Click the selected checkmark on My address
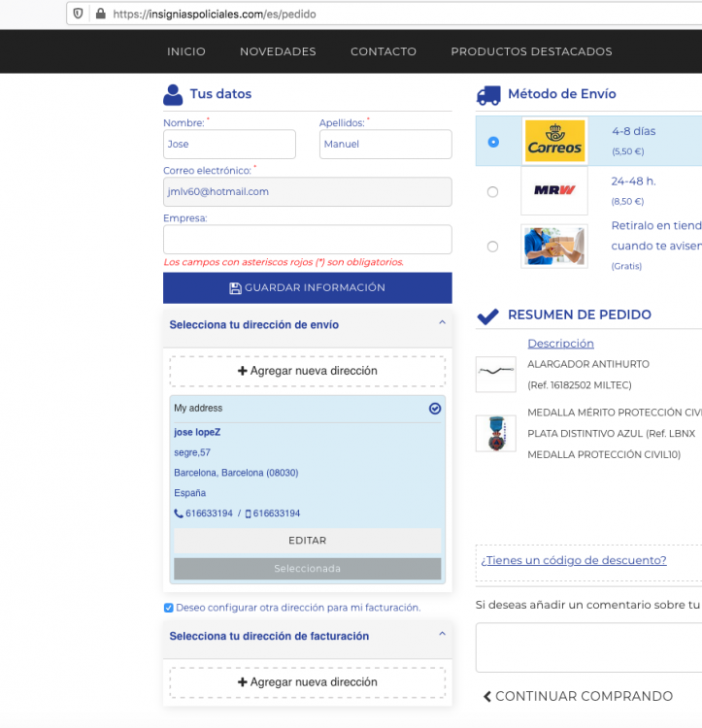This screenshot has height=728, width=702. (x=435, y=409)
